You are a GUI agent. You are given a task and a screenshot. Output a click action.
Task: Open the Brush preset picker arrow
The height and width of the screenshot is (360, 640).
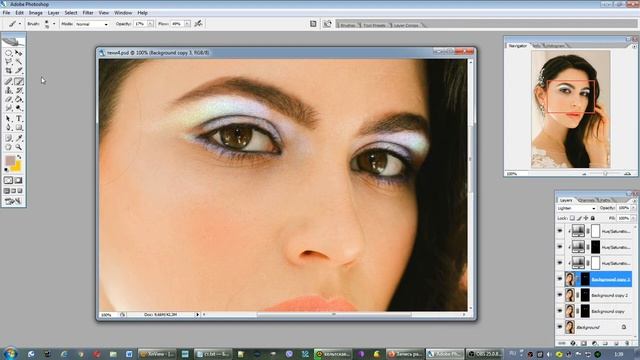point(54,24)
